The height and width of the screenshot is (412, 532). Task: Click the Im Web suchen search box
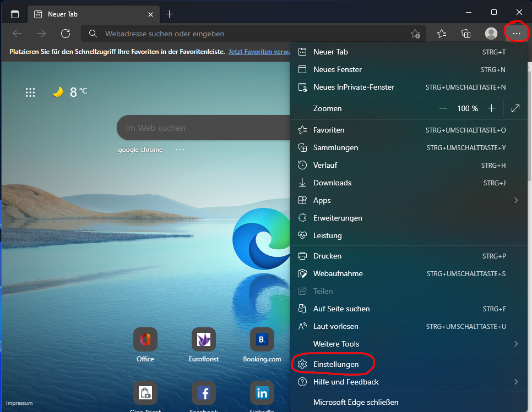coord(204,128)
